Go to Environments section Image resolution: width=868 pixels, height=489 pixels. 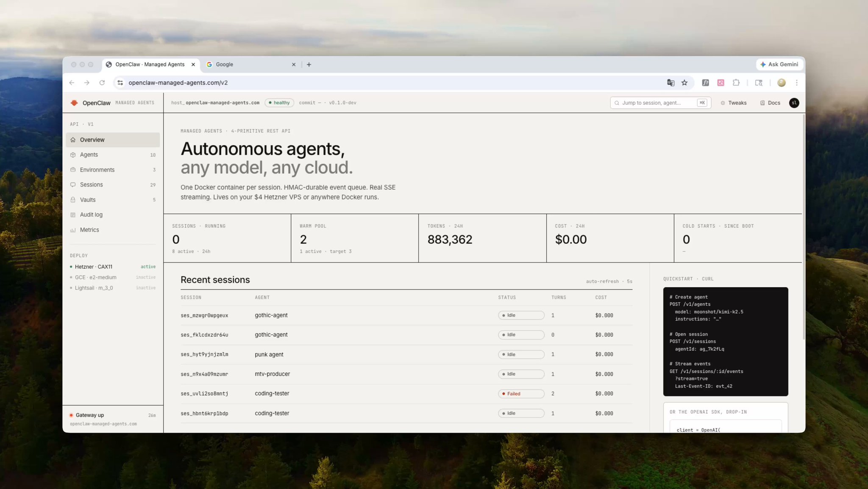coord(113,170)
